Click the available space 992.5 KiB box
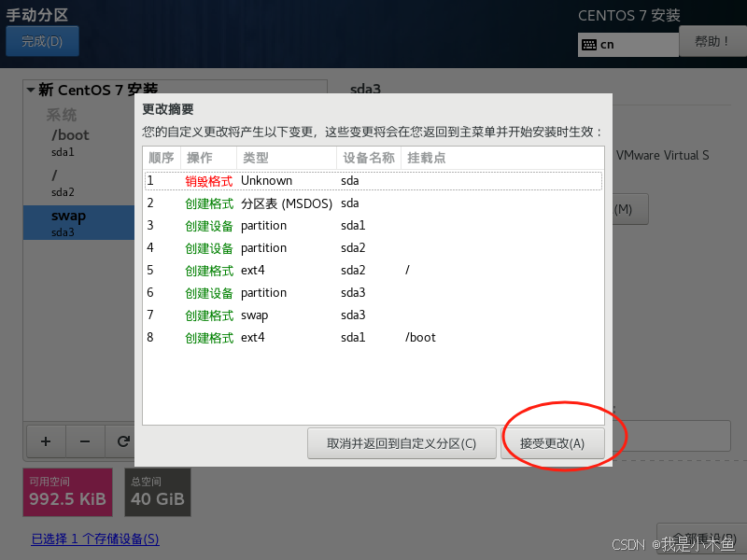 [67, 493]
